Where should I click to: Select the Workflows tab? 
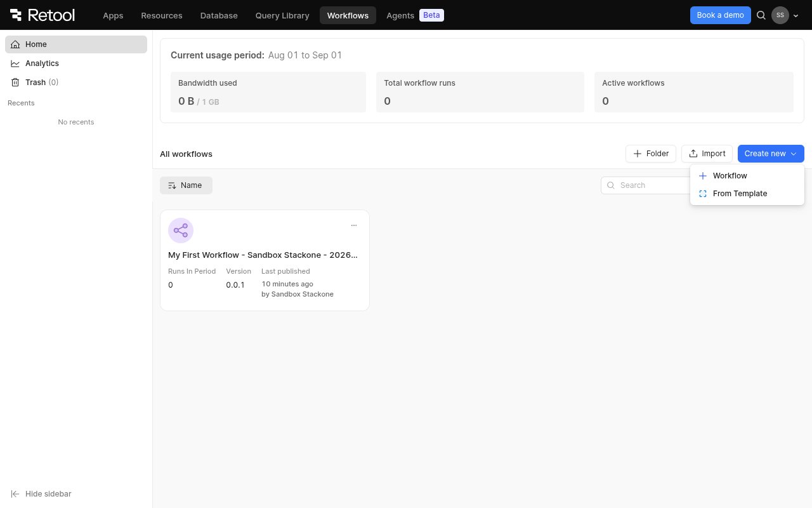pyautogui.click(x=348, y=15)
